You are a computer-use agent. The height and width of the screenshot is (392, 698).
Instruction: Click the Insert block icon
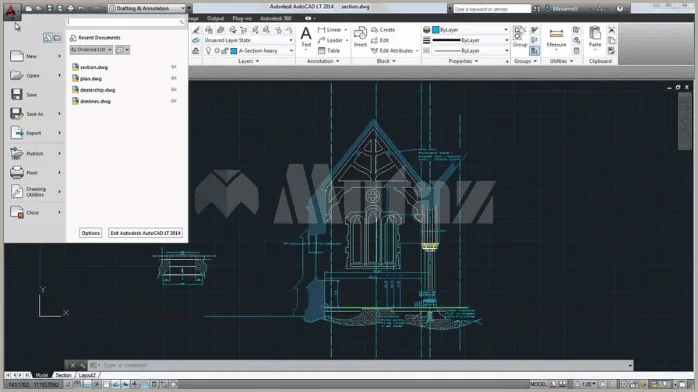pos(360,37)
